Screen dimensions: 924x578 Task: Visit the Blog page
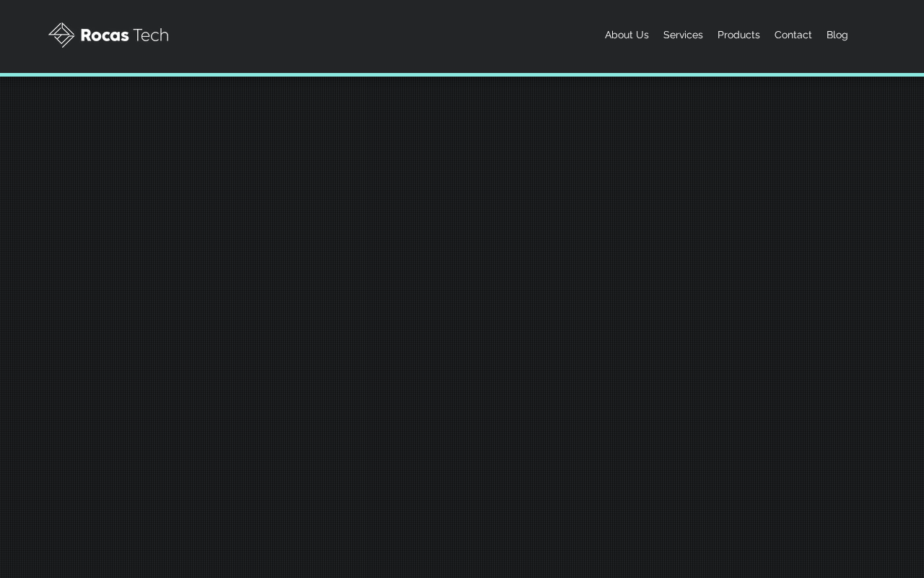pos(837,35)
